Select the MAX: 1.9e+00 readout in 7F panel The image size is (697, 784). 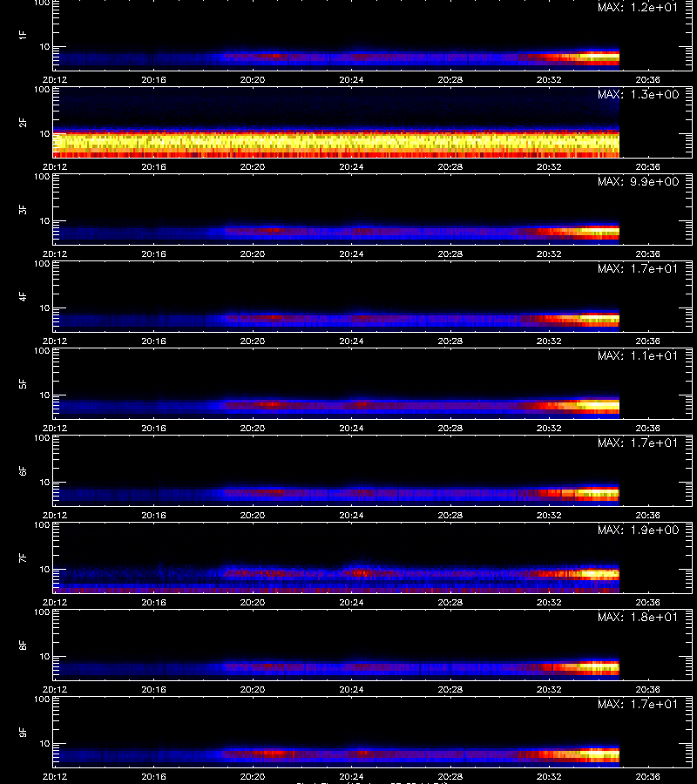point(638,530)
